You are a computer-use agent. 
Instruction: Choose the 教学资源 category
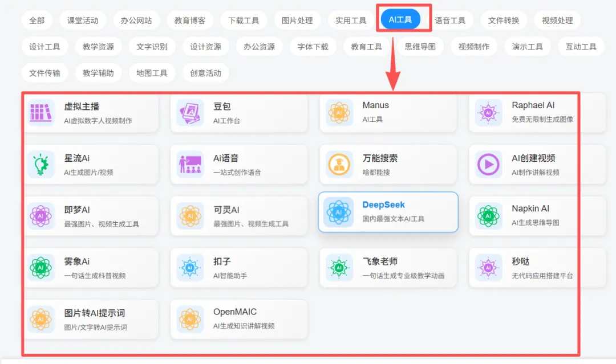[98, 47]
